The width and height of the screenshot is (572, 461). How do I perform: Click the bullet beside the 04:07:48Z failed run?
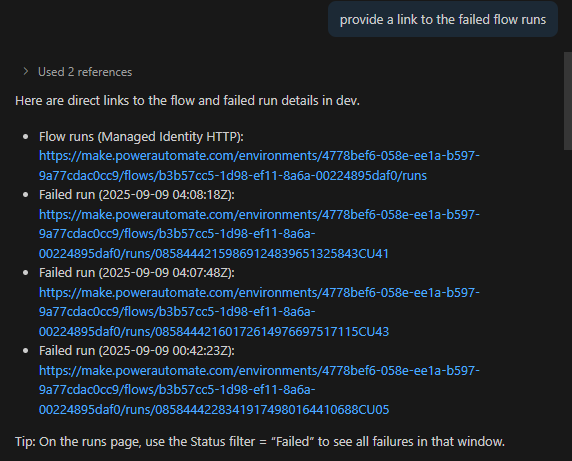coord(26,273)
